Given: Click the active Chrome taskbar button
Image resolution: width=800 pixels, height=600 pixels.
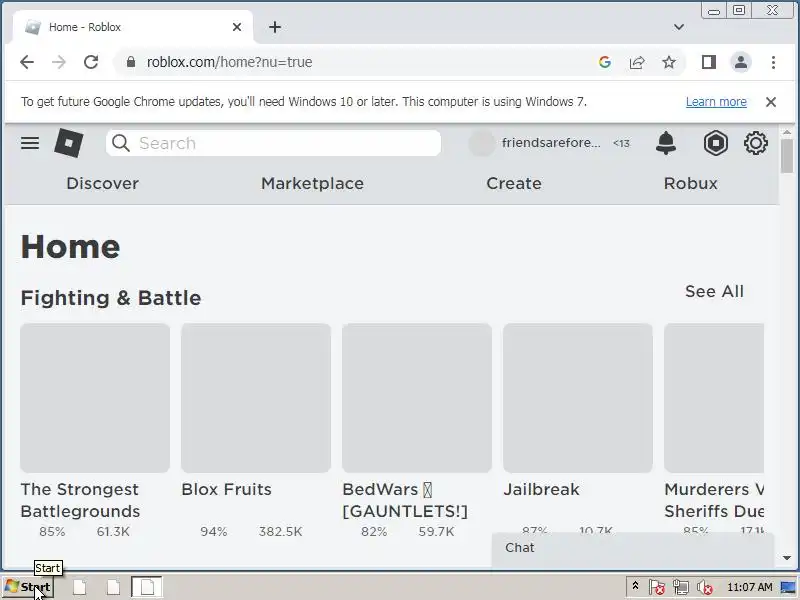Looking at the screenshot, I should coord(147,587).
